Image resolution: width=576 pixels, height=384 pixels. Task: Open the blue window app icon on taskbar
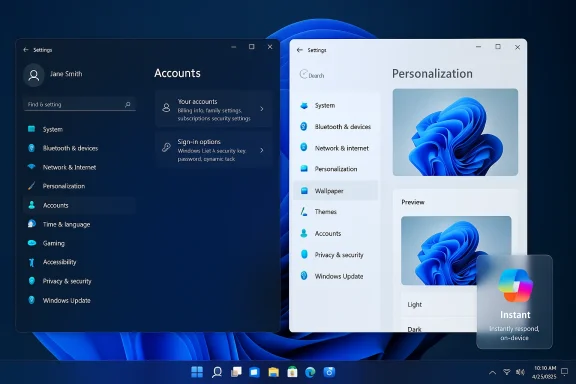(x=254, y=372)
